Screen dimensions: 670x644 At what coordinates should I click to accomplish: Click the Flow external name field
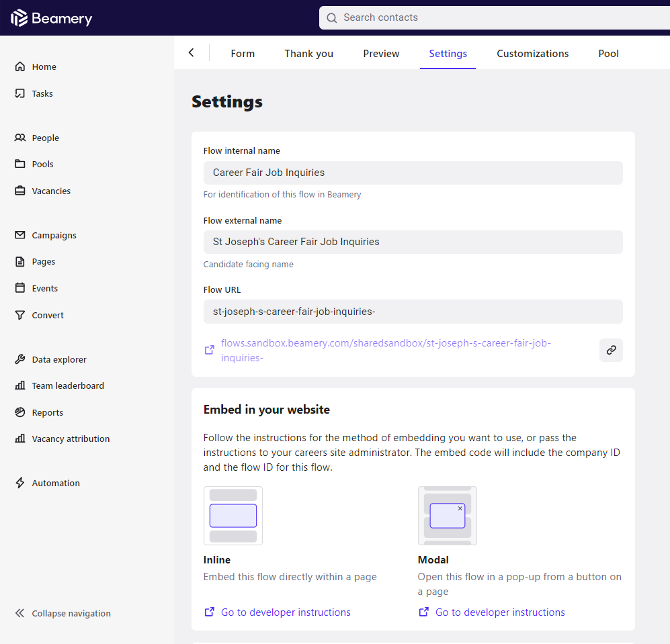coord(413,242)
